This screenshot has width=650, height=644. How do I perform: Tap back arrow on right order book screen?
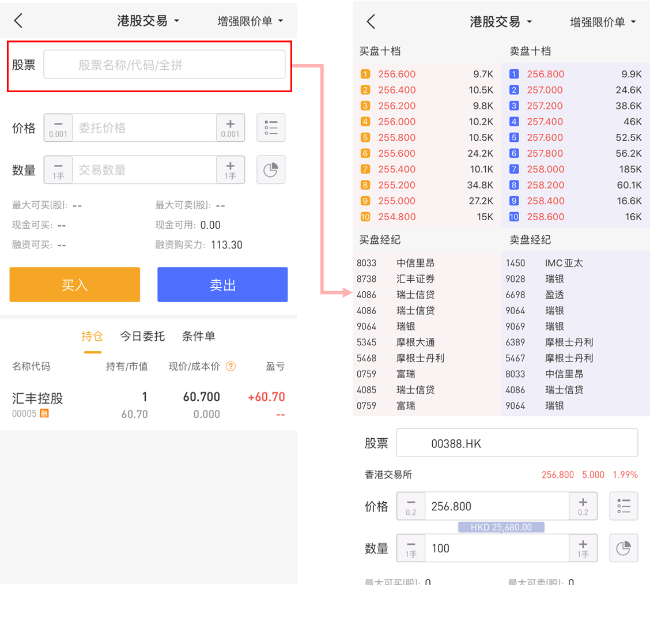point(371,22)
